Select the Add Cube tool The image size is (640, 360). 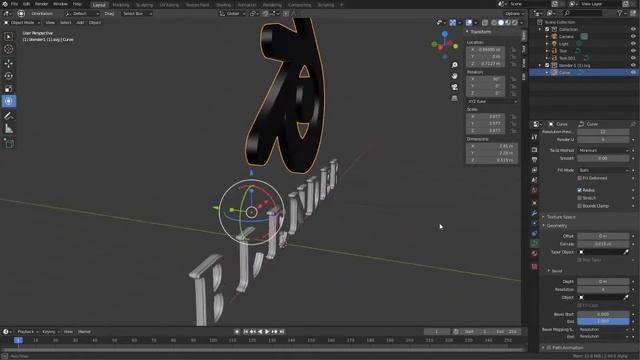click(9, 143)
